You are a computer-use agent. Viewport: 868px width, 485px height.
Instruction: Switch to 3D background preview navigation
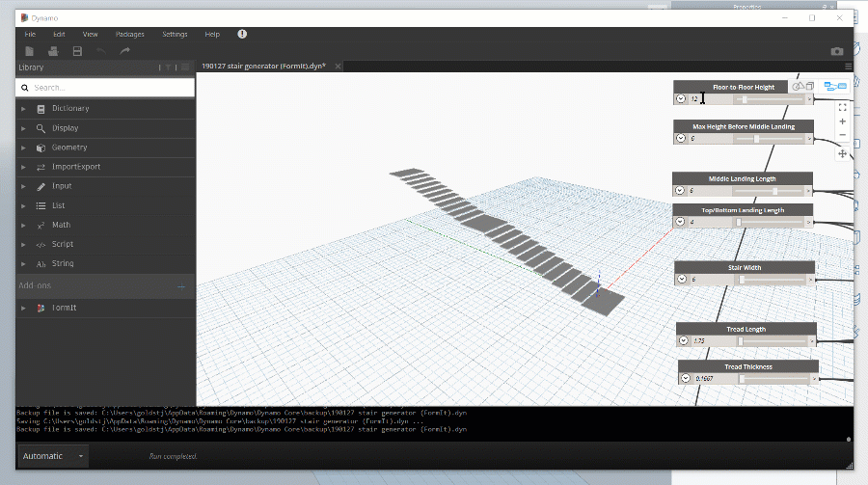(802, 87)
